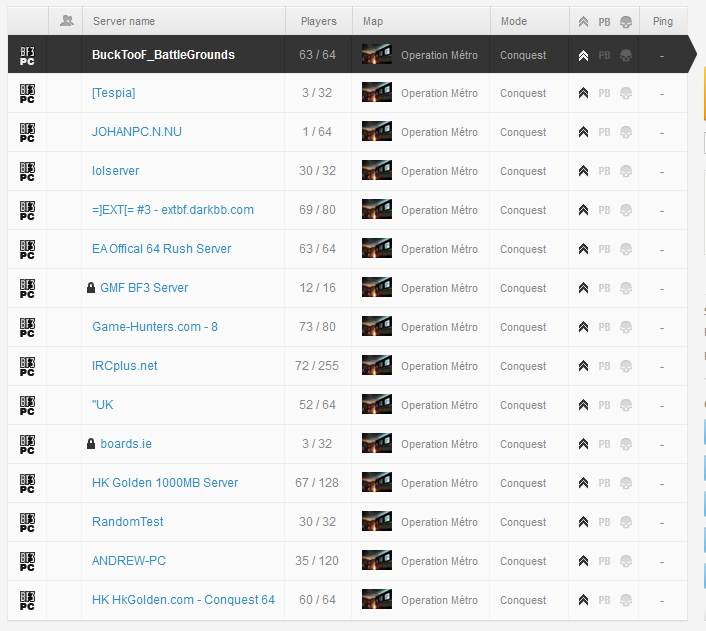The width and height of the screenshot is (706, 631).
Task: Sort servers by the Ping column header
Action: [x=662, y=21]
